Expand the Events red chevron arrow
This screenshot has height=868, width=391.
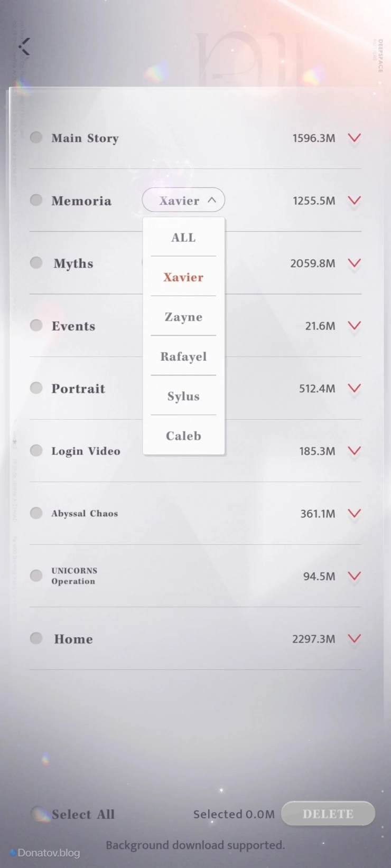354,326
